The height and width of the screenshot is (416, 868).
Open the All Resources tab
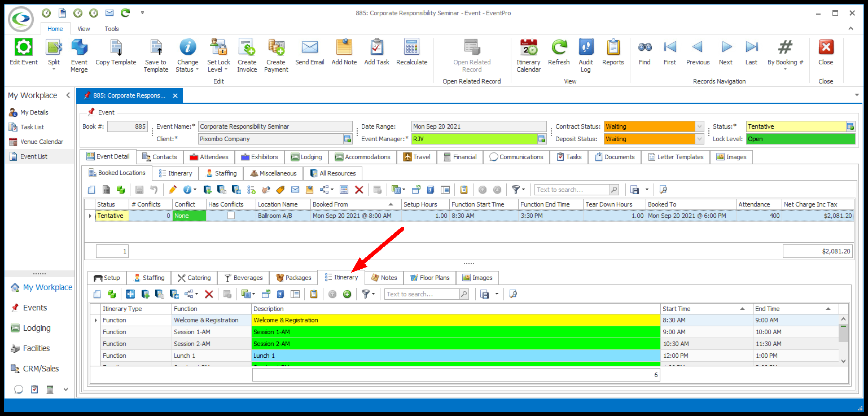coord(332,173)
